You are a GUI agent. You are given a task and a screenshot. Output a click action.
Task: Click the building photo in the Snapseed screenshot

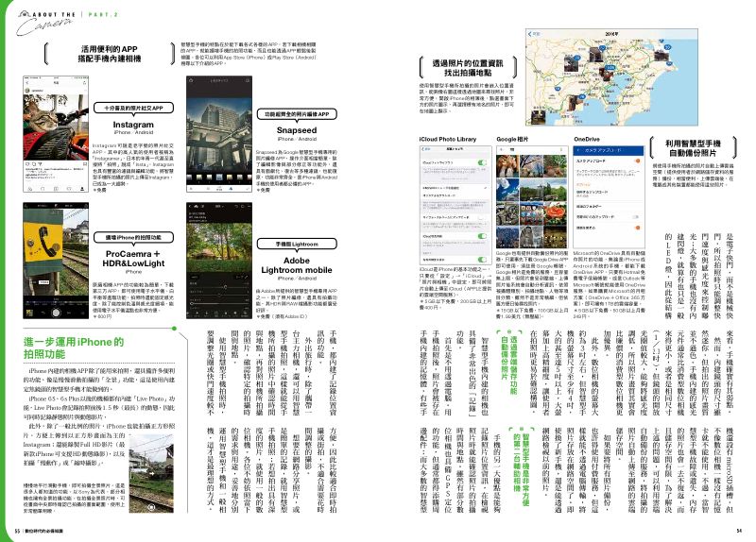(x=219, y=134)
